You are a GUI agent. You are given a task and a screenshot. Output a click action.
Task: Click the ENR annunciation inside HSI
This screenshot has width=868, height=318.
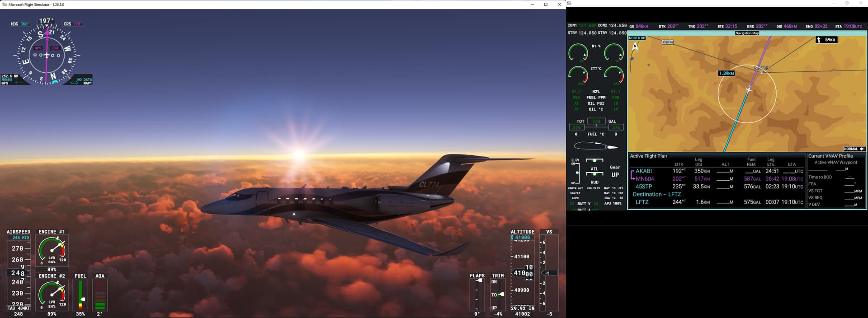tap(55, 48)
